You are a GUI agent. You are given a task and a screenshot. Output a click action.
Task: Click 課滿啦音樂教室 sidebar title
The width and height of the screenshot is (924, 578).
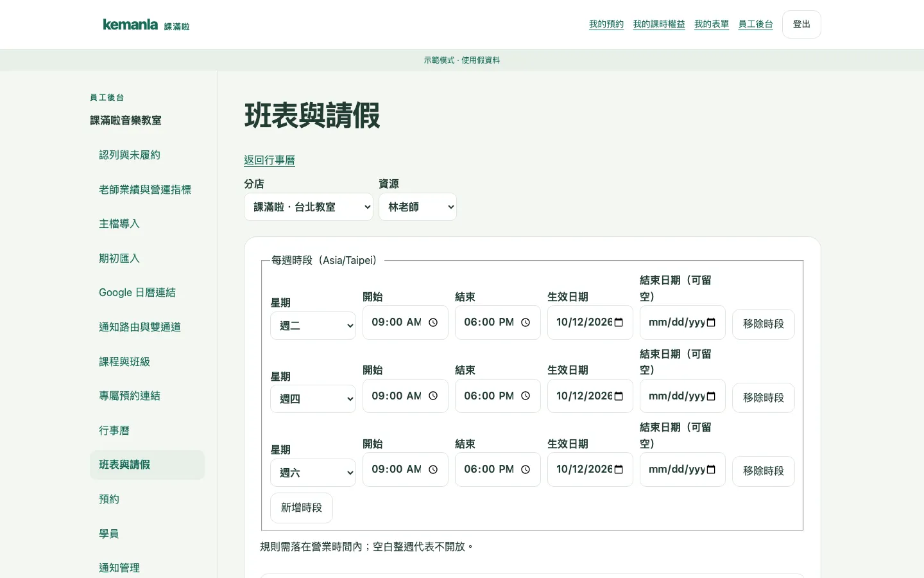pos(126,121)
